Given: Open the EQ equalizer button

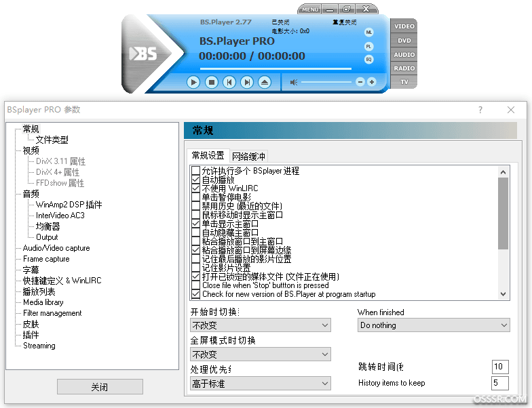Looking at the screenshot, I should pos(369,60).
